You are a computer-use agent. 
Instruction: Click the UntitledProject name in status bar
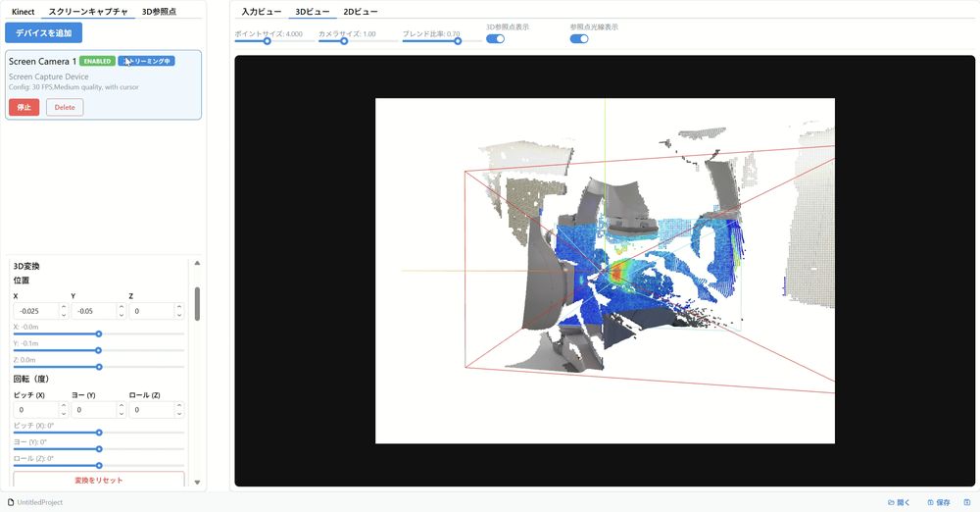click(40, 502)
